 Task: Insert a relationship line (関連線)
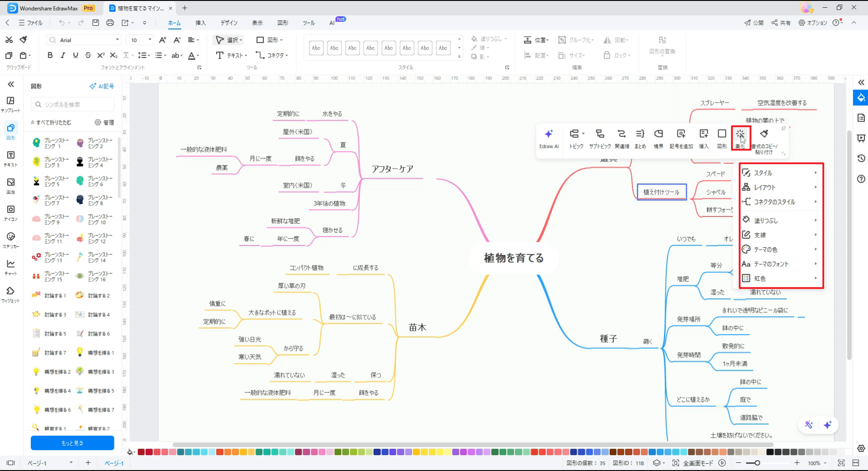622,139
